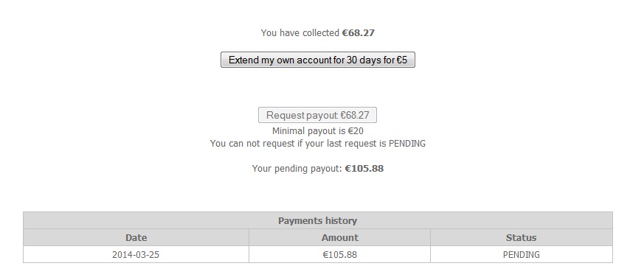The height and width of the screenshot is (280, 644).
Task: Click the €5 price on extend button
Action: point(402,60)
